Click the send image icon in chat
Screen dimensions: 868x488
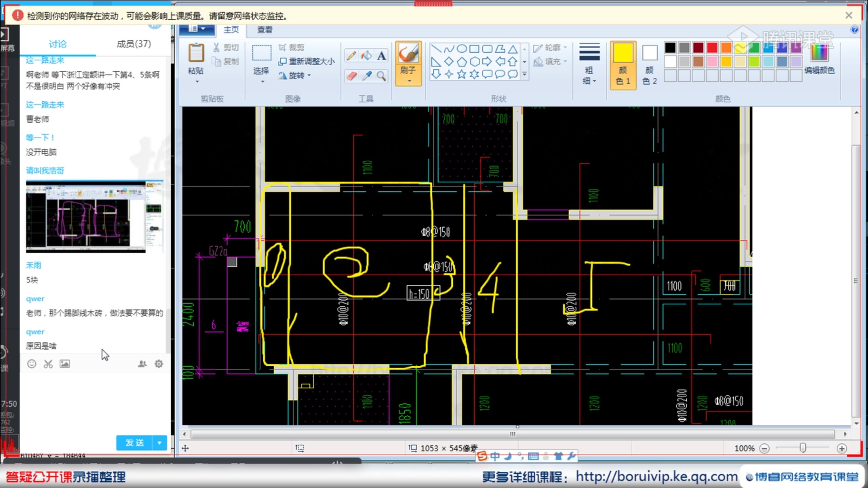point(65,364)
